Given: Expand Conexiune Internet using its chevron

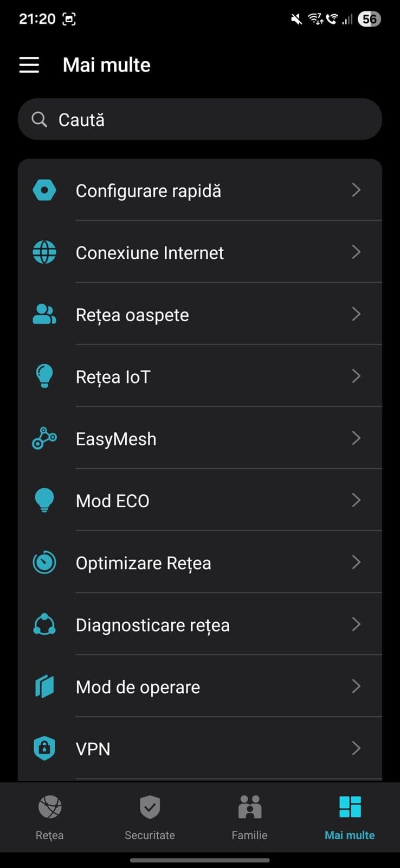Looking at the screenshot, I should 356,252.
